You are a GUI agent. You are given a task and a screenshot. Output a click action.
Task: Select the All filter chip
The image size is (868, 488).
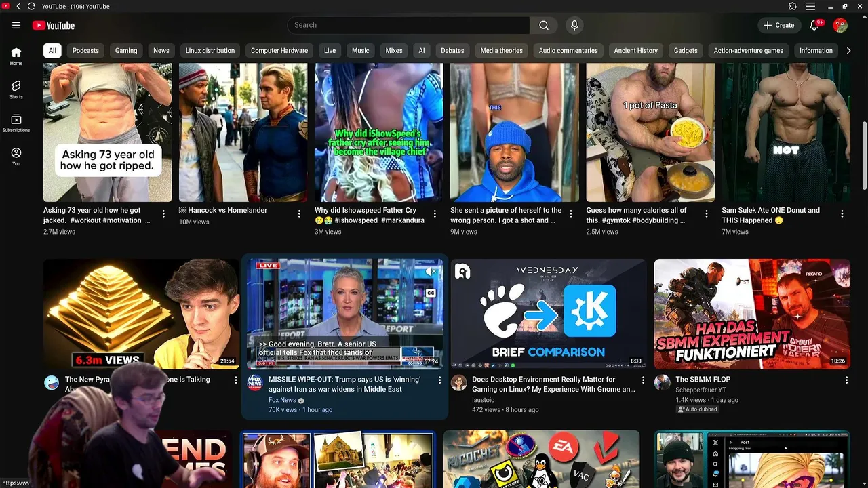pos(52,50)
